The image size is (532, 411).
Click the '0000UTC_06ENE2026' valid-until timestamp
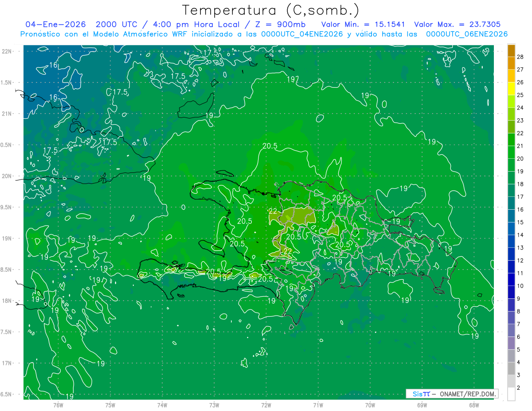pyautogui.click(x=467, y=34)
